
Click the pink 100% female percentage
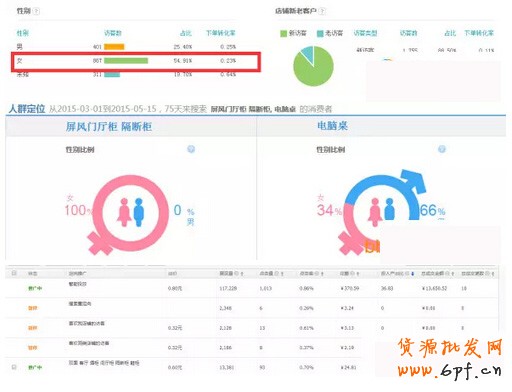pyautogui.click(x=79, y=210)
